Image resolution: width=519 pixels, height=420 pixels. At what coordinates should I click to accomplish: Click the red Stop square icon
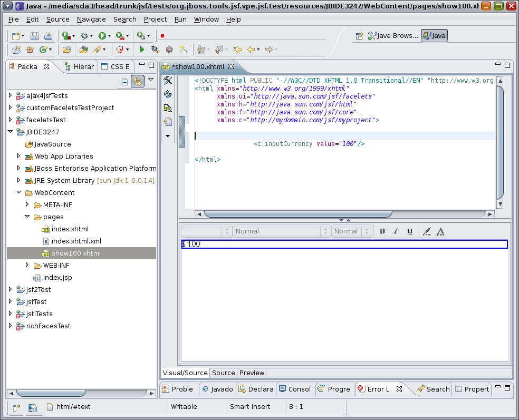pyautogui.click(x=162, y=36)
